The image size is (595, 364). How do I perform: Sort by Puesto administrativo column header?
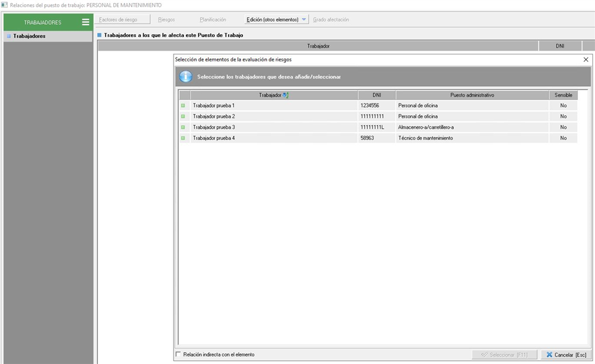472,95
